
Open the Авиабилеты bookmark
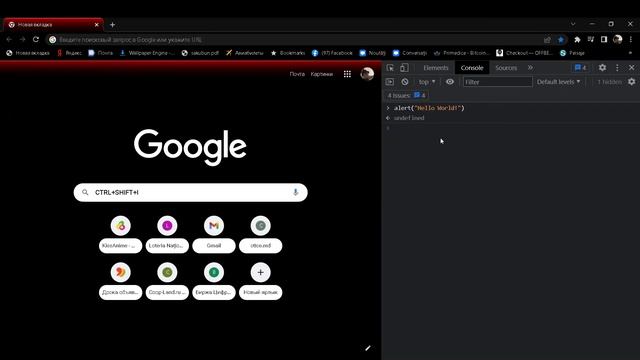(x=244, y=53)
